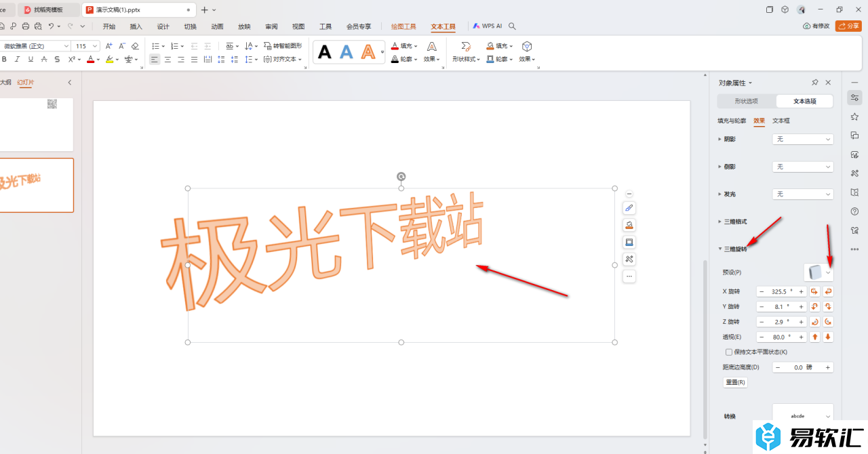Open the text 填充 fill color
The image size is (868, 454).
click(x=403, y=46)
